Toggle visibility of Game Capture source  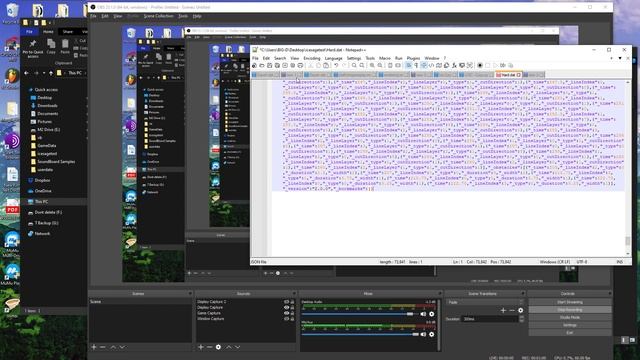point(286,313)
